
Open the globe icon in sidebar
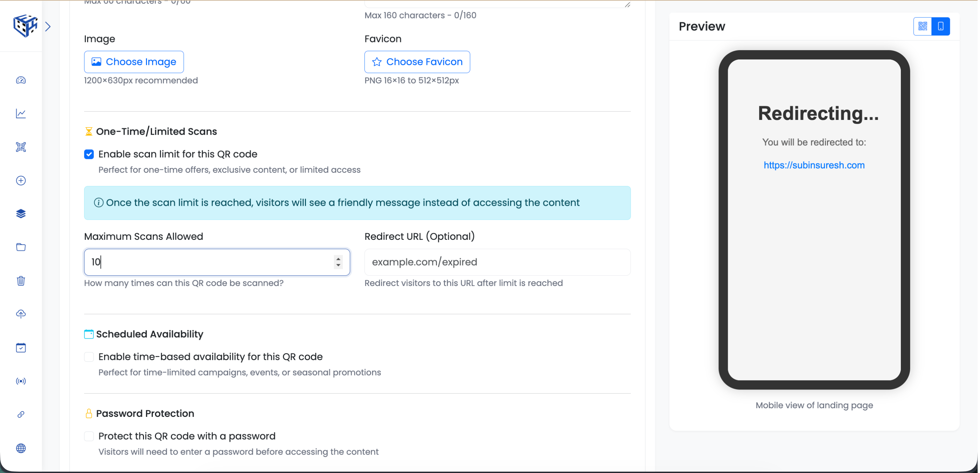pos(21,448)
